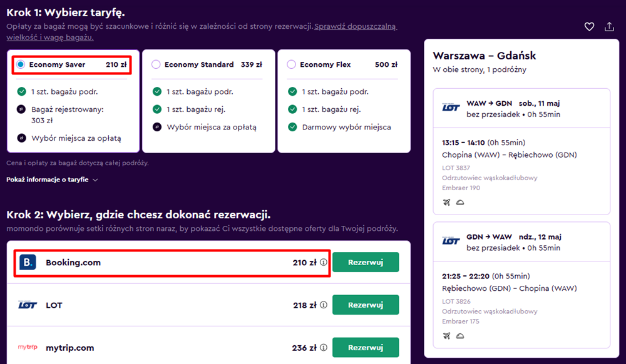Click green check beside Darmowy wybór miejsca

click(x=292, y=127)
